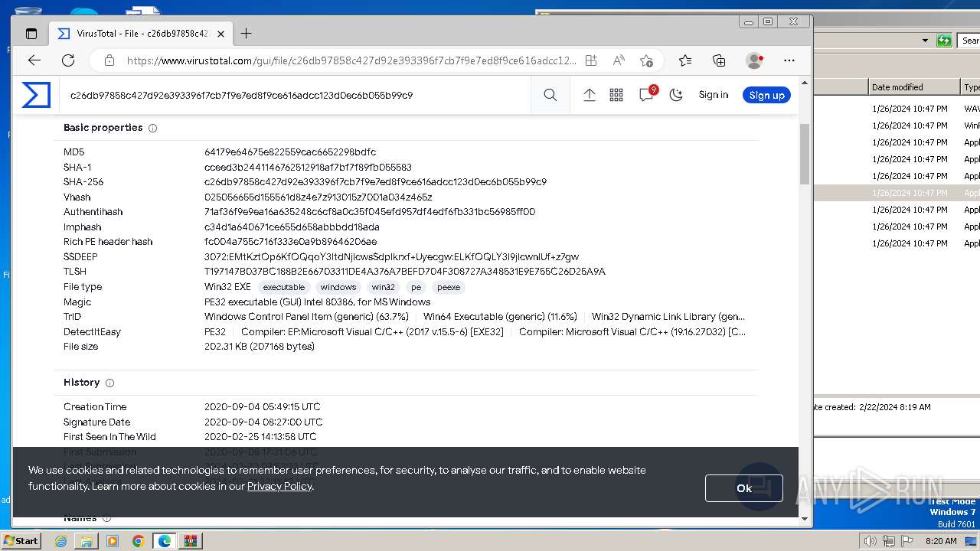Click the browser back arrow

[x=34, y=60]
